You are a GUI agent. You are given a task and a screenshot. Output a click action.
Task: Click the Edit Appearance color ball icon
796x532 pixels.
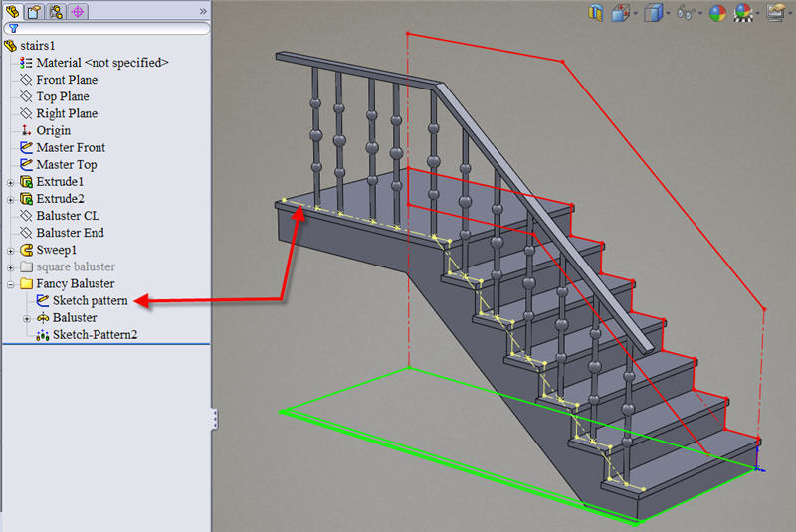(x=717, y=13)
